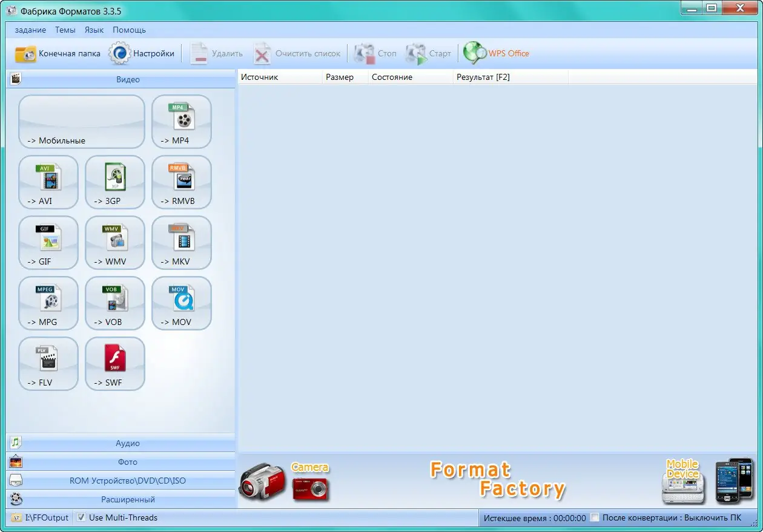Open the Язык menu

pyautogui.click(x=94, y=30)
